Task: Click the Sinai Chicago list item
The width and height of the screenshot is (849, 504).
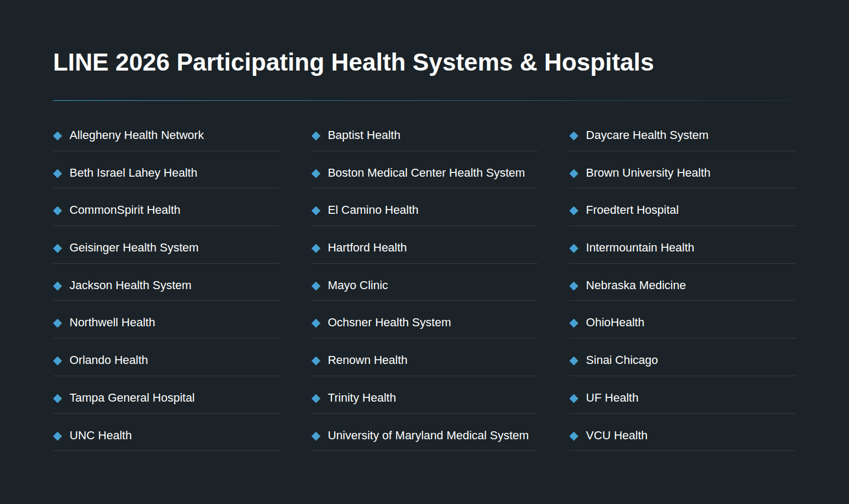Action: 682,360
